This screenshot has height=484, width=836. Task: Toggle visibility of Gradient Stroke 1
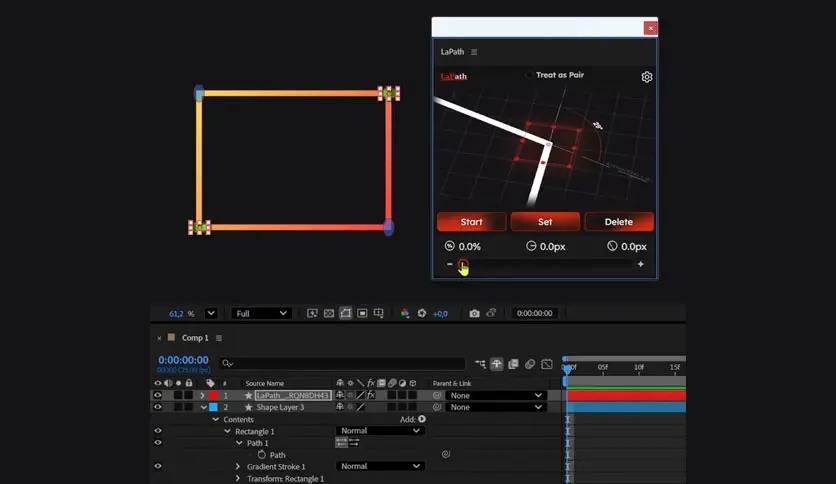click(x=157, y=466)
